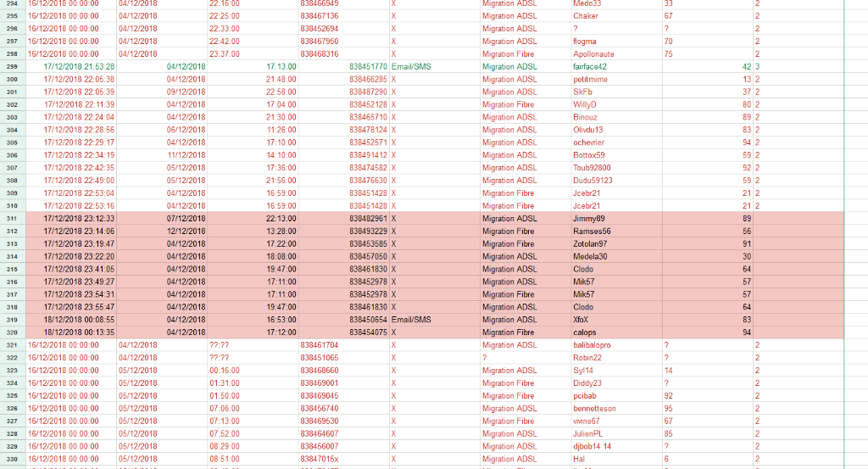Click cell containing username fairface42
The image size is (868, 469).
click(591, 66)
